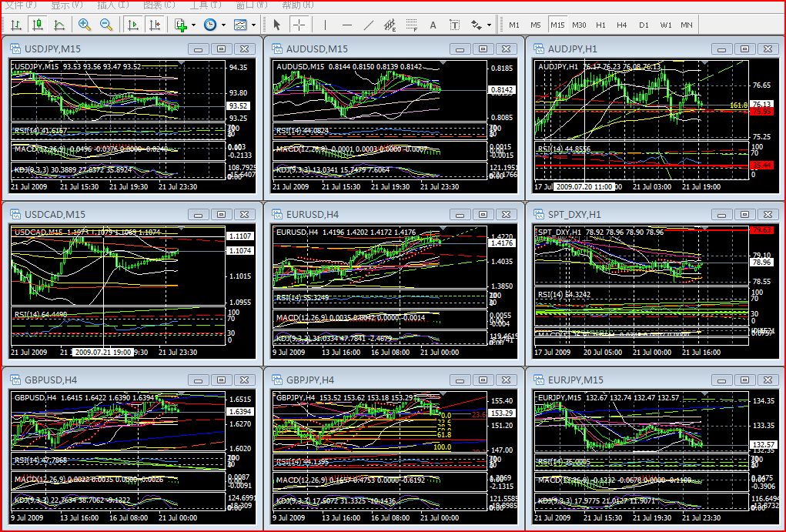Maximize the AUDJPY,H1 chart window
The image size is (786, 532).
745,49
